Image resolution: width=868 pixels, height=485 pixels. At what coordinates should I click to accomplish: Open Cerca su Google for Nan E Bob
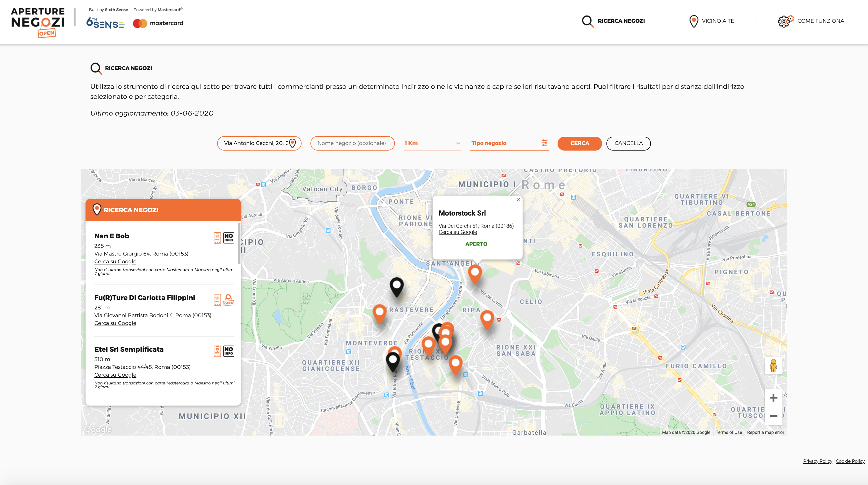115,262
